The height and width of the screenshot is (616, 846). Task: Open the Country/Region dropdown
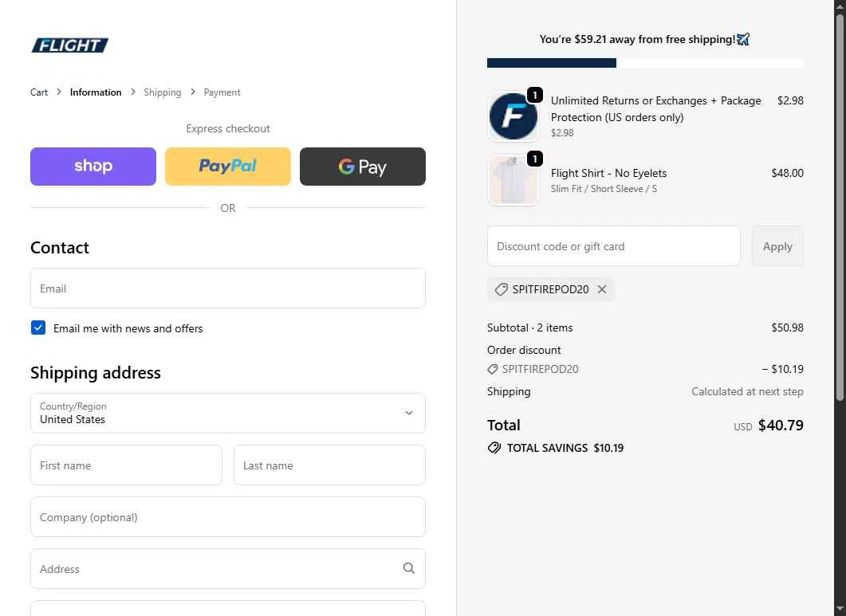coord(228,413)
